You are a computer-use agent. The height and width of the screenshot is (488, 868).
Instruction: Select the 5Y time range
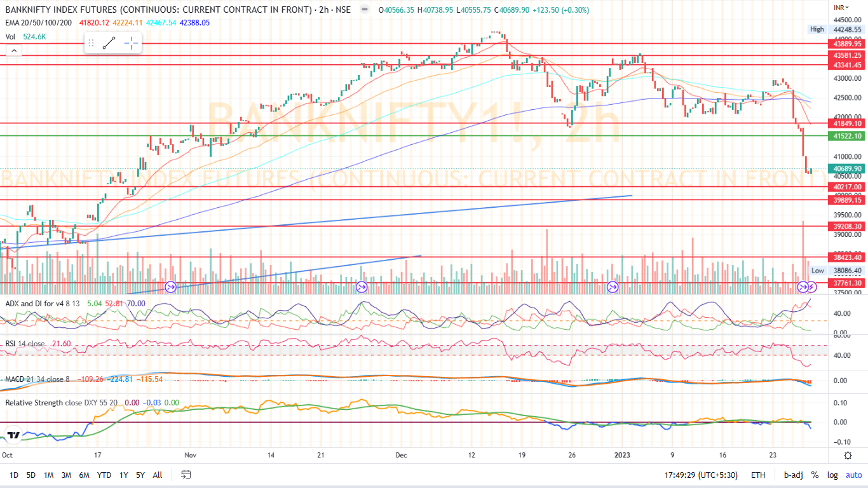coord(140,475)
